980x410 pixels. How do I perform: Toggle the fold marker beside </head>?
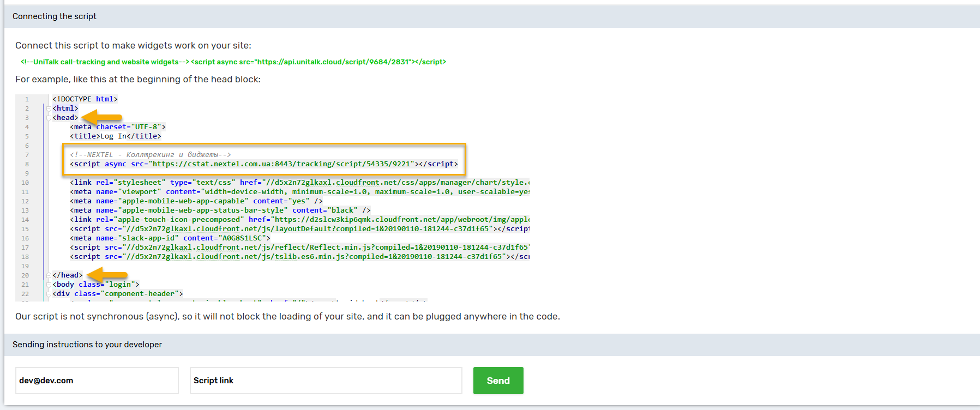(x=49, y=275)
